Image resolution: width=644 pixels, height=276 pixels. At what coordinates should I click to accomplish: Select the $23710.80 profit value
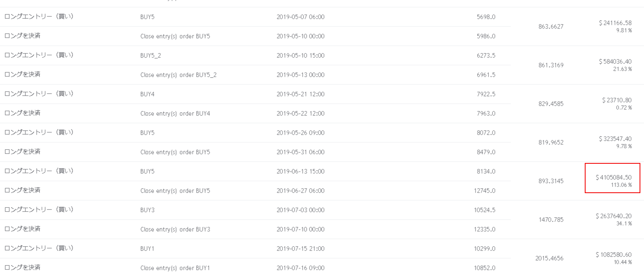[617, 100]
